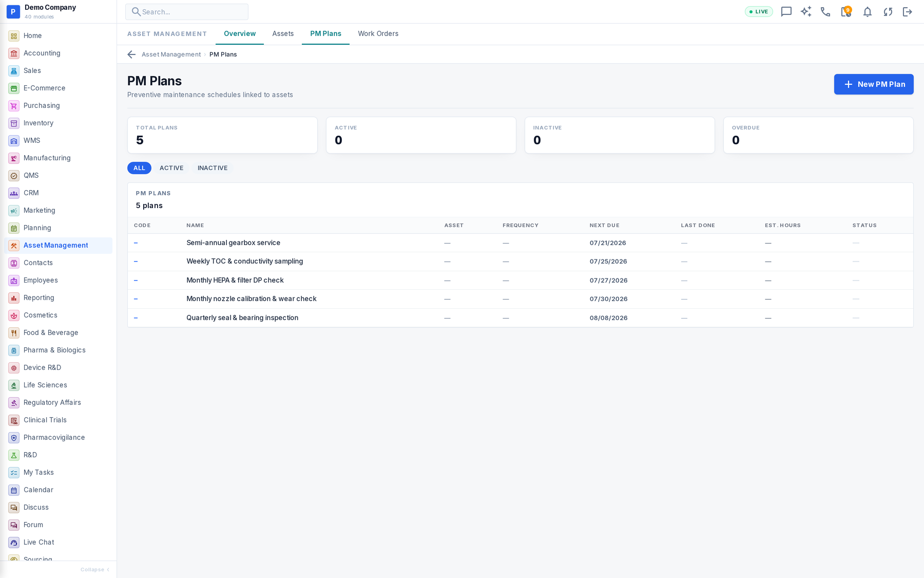Open the E-Commerce module icon
Viewport: 924px width, 578px height.
click(14, 88)
